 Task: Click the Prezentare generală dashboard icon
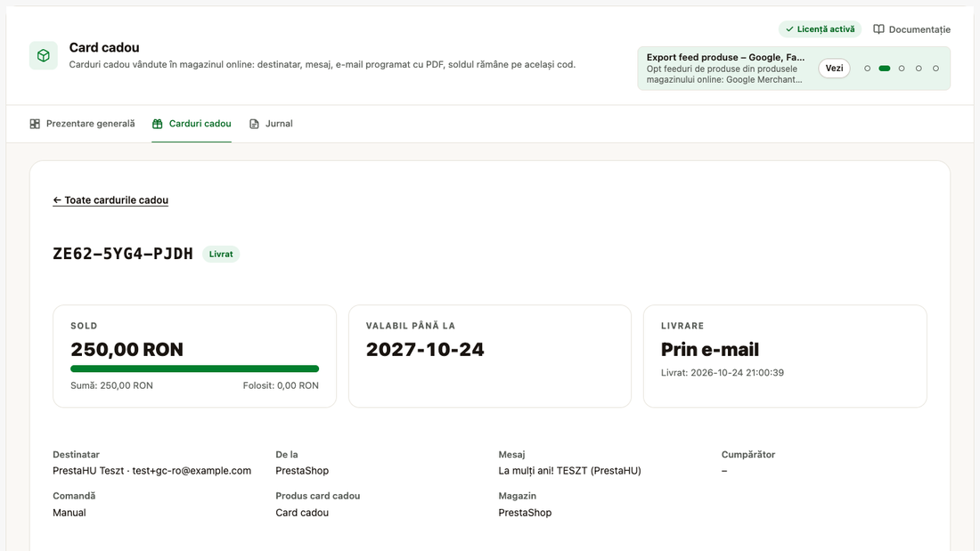[x=35, y=124]
